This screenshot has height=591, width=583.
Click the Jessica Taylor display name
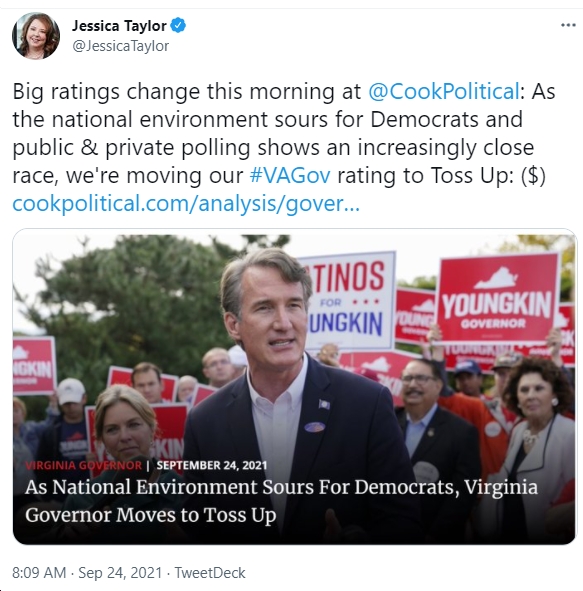click(119, 26)
